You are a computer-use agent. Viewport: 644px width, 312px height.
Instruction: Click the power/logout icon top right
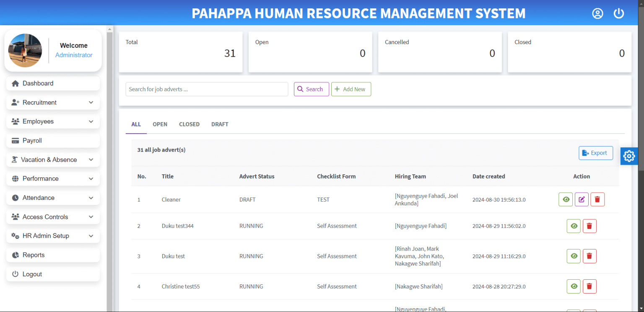(x=618, y=13)
